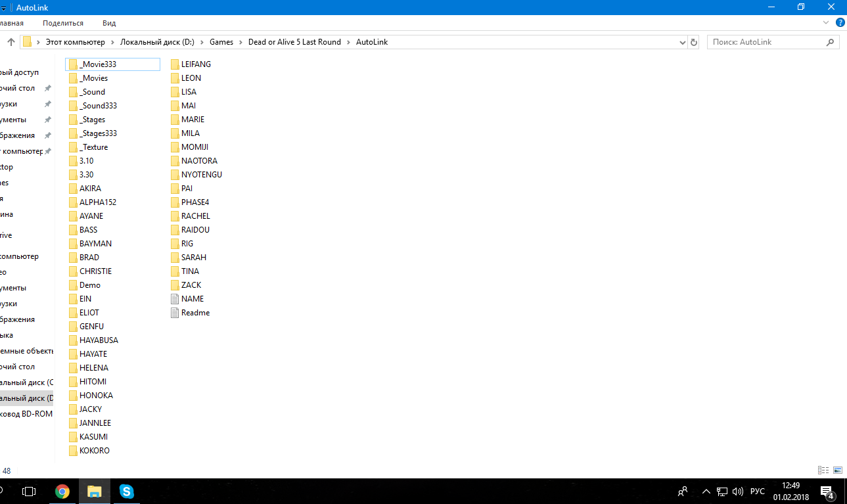The width and height of the screenshot is (847, 504).
Task: Click the search magnifier icon
Action: tap(831, 42)
